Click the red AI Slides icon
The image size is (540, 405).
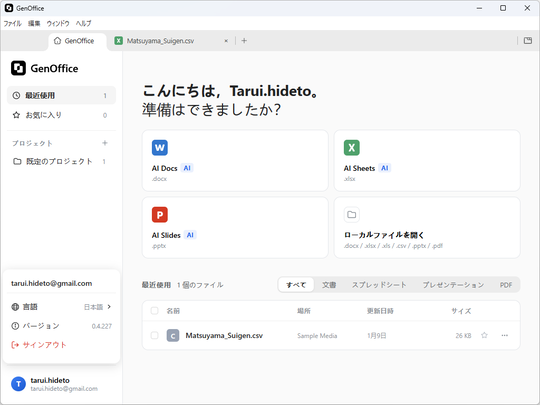pyautogui.click(x=159, y=215)
